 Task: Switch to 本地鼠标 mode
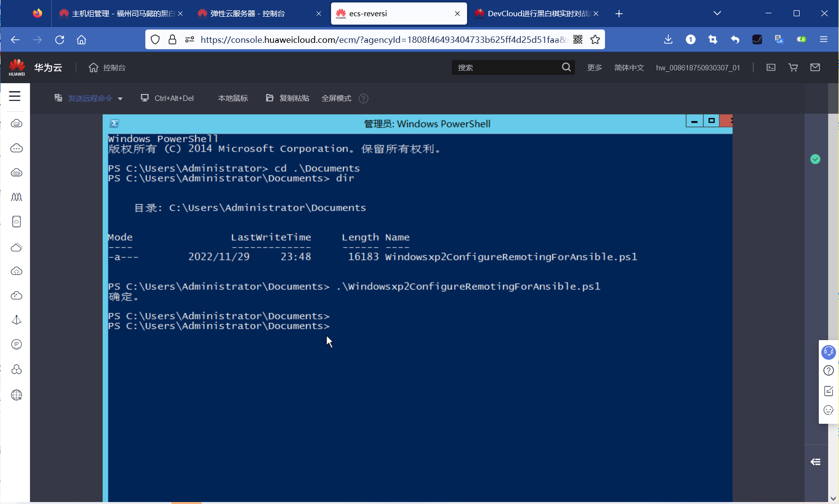coord(233,98)
